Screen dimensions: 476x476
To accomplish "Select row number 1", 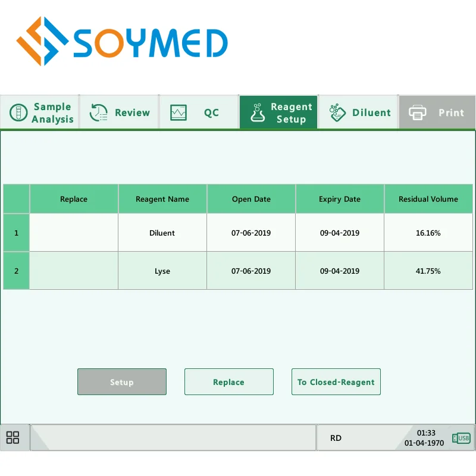I will tap(17, 233).
